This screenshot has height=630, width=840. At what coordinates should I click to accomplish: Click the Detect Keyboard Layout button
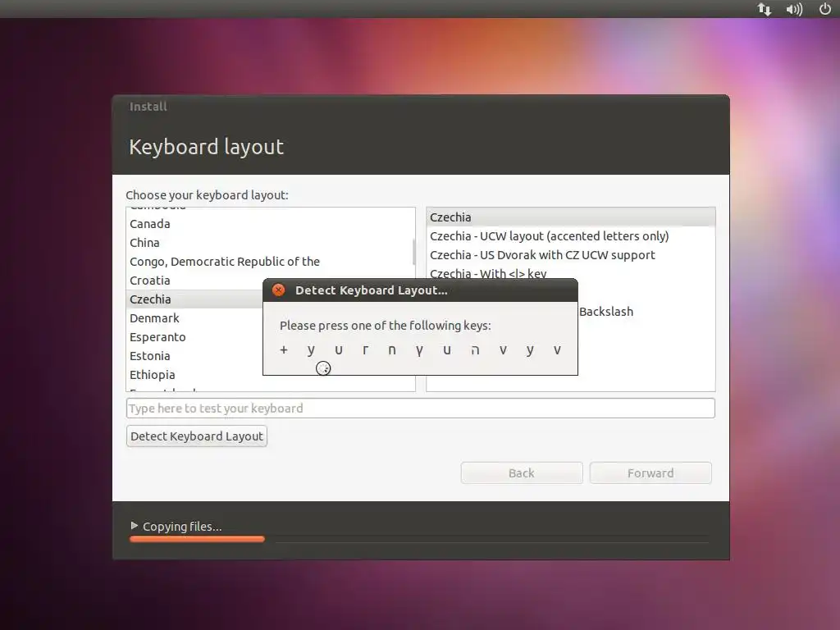pos(197,436)
